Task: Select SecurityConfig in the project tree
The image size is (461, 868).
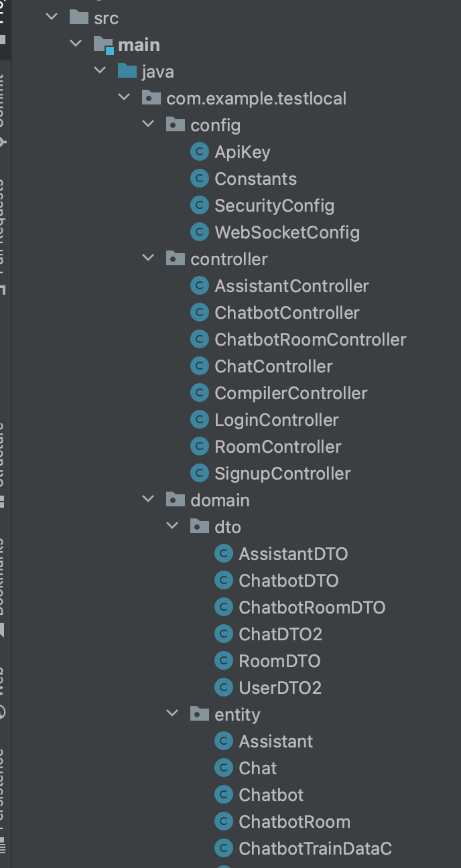Action: [x=274, y=206]
